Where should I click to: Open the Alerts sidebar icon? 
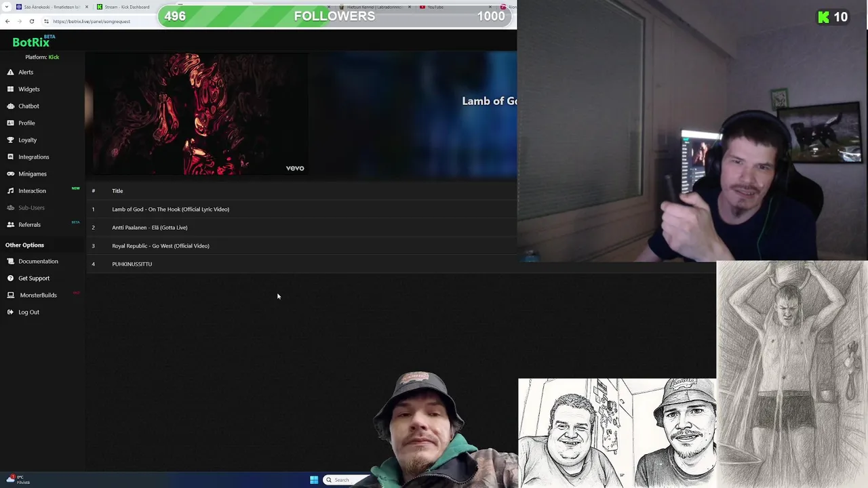[x=11, y=72]
